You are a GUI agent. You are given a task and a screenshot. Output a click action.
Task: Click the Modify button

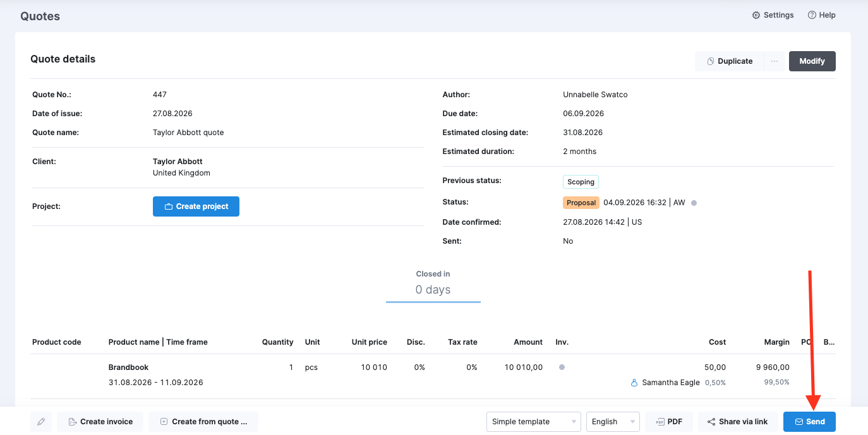(812, 61)
